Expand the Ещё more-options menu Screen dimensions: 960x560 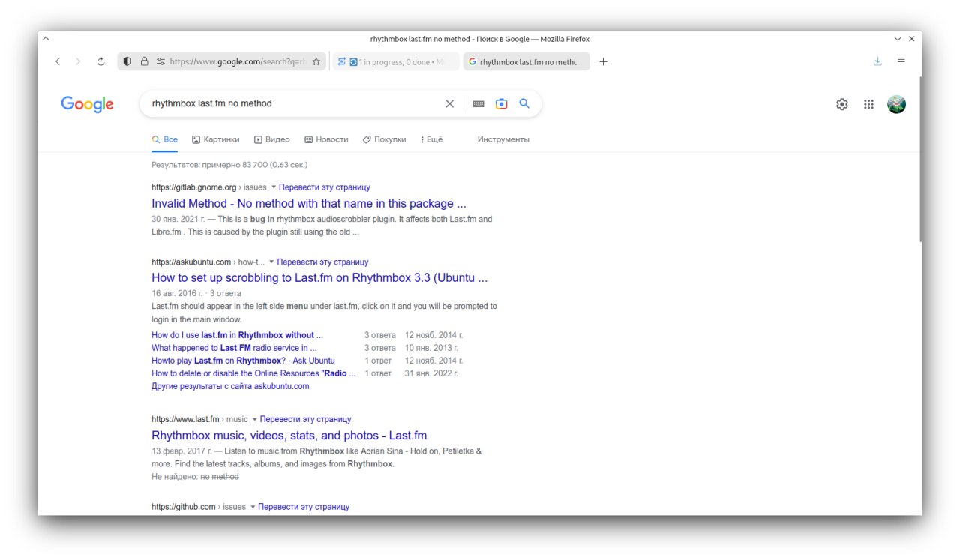(431, 139)
